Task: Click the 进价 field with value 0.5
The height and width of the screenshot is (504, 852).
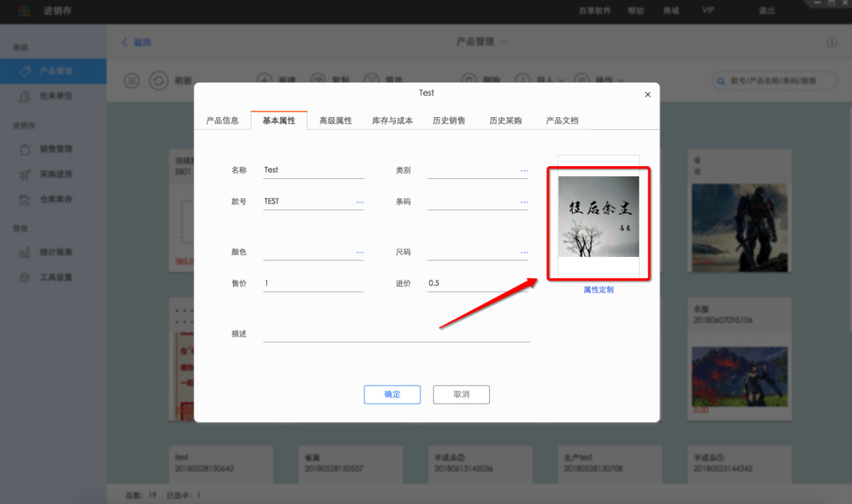Action: [478, 283]
